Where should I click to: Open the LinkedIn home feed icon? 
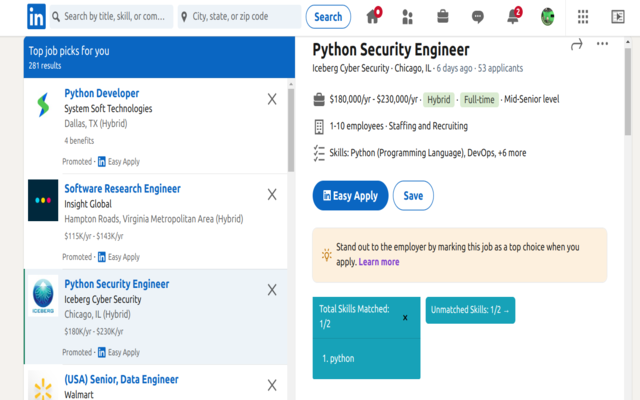(x=373, y=16)
